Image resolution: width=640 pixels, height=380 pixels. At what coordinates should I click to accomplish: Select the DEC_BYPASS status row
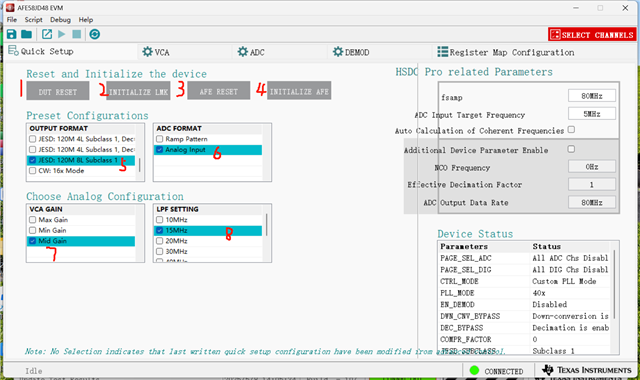point(524,327)
